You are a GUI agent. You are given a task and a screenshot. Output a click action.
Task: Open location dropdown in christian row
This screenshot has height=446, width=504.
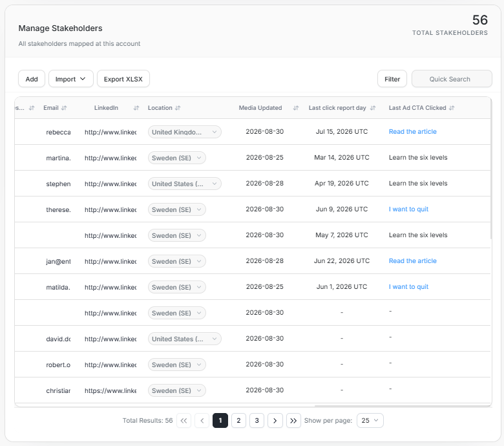tap(177, 390)
